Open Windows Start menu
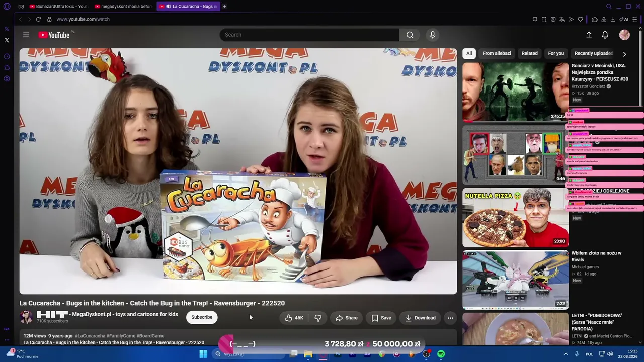This screenshot has height=362, width=644. tap(203, 354)
